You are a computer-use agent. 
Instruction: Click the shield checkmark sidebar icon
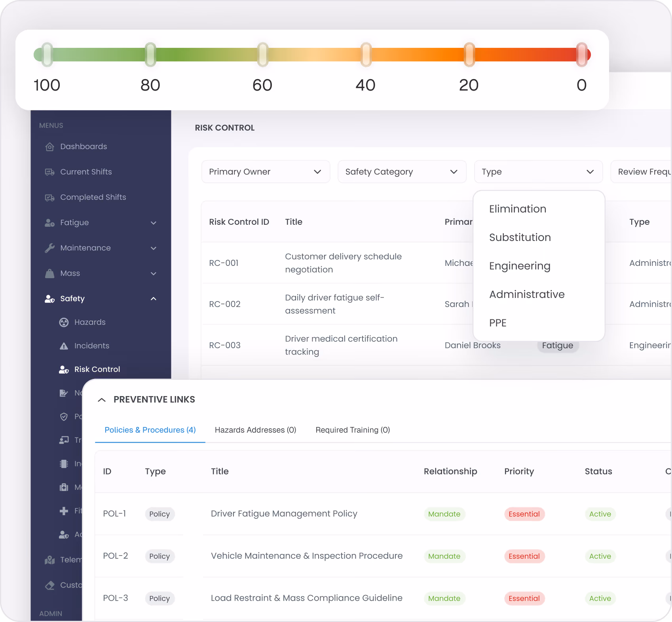pos(64,416)
